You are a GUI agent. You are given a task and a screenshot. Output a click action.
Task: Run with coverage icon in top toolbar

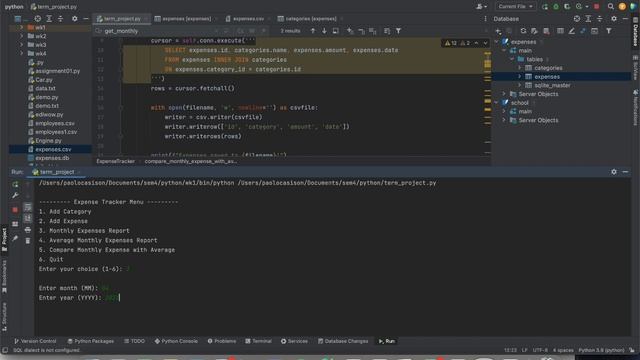pos(567,7)
